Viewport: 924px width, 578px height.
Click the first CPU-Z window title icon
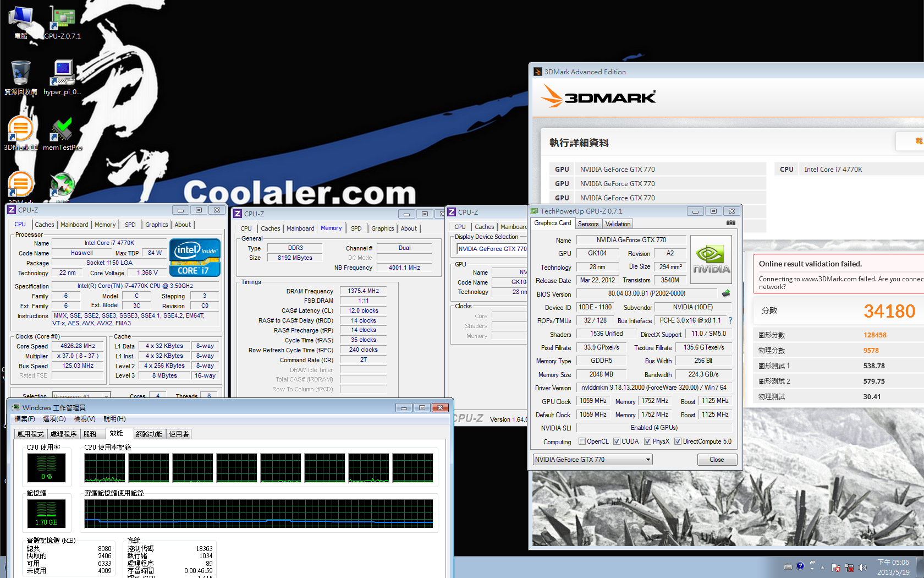click(12, 210)
